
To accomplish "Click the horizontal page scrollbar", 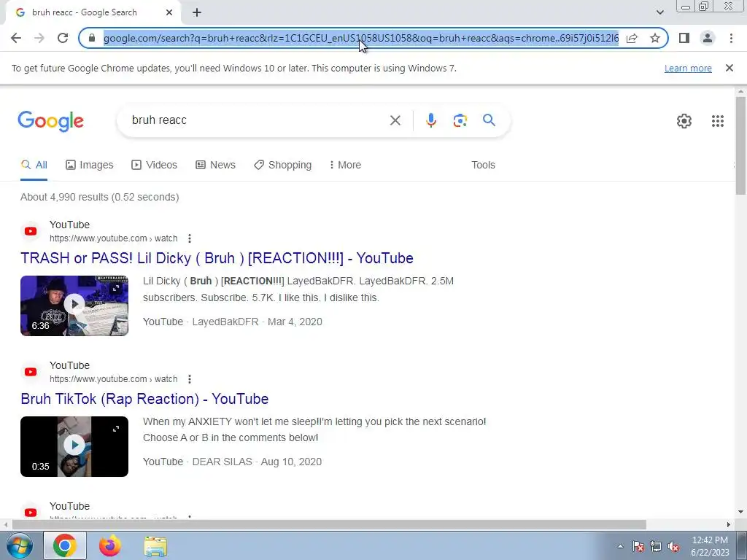I will [329, 524].
